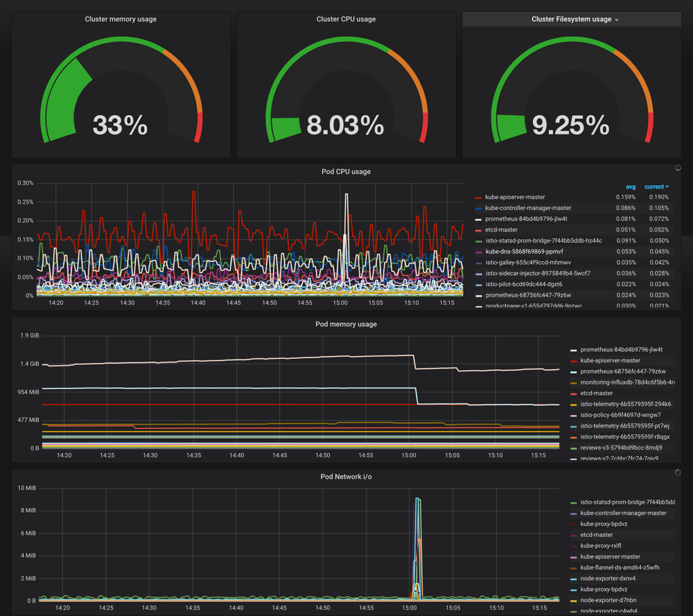Open color picker for istio-policy-6b9f4697d-wngw7

(x=574, y=415)
